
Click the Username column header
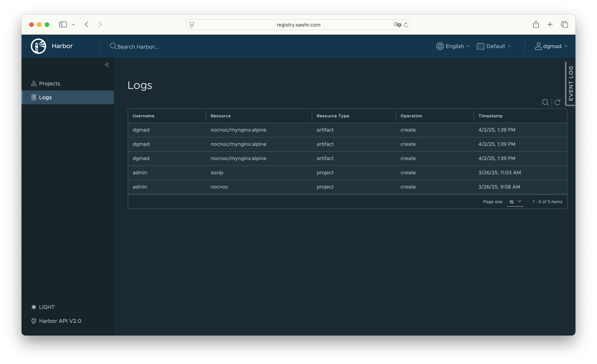point(143,116)
